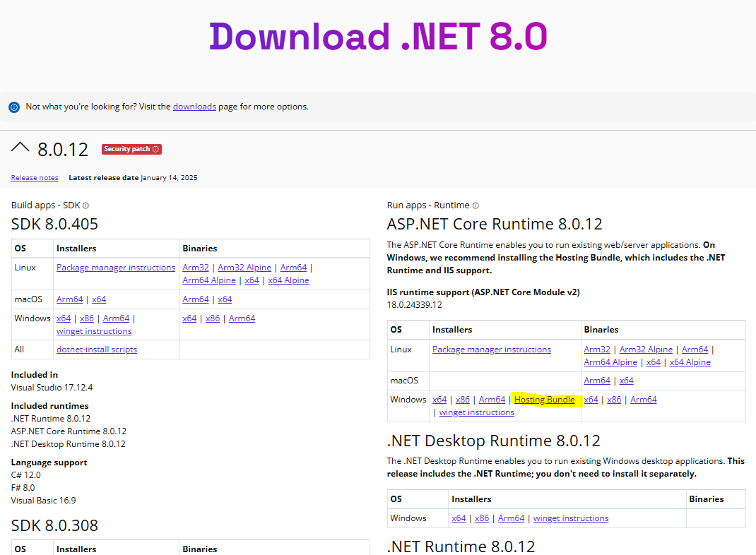Image resolution: width=756 pixels, height=555 pixels.
Task: Download macOS Arm64 ASP.NET Core Runtime installer
Action: (597, 380)
